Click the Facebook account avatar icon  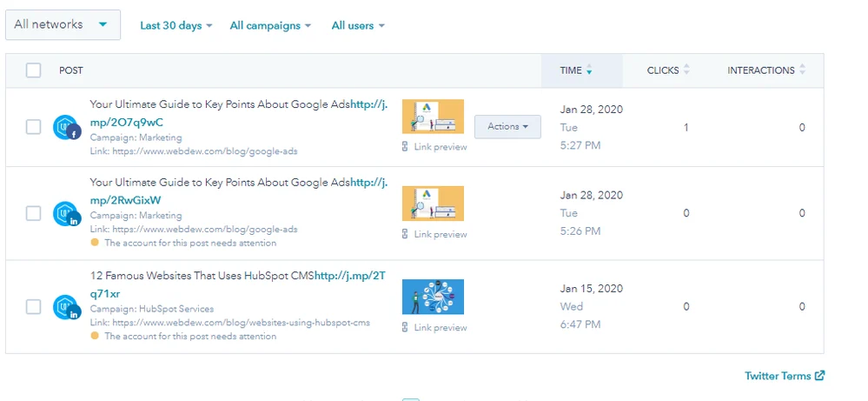[66, 127]
